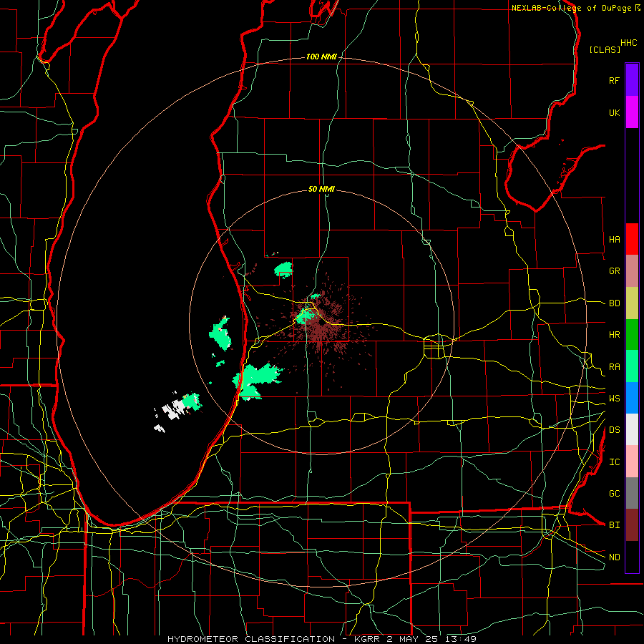This screenshot has width=644, height=644.
Task: Click the "NEXLAB-College of DuPage" credit text
Action: (571, 8)
